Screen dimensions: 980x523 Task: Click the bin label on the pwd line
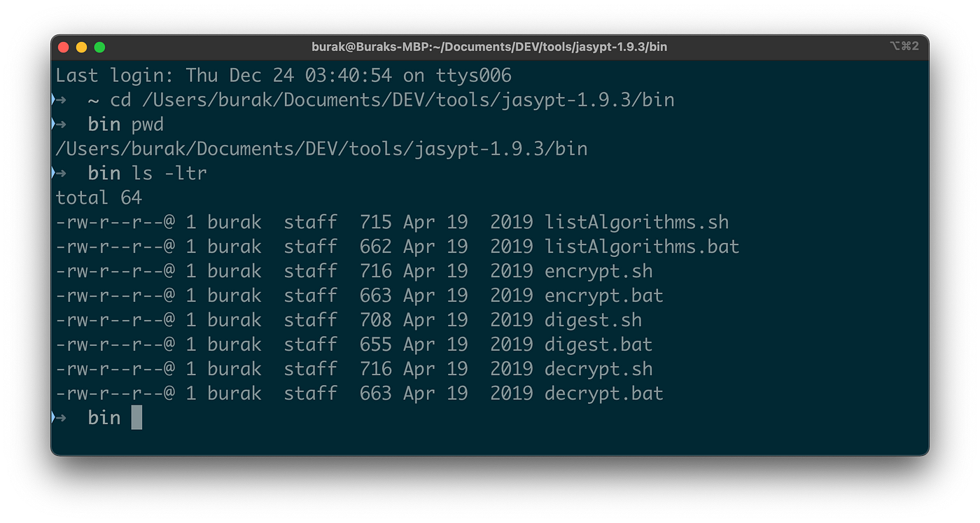103,124
